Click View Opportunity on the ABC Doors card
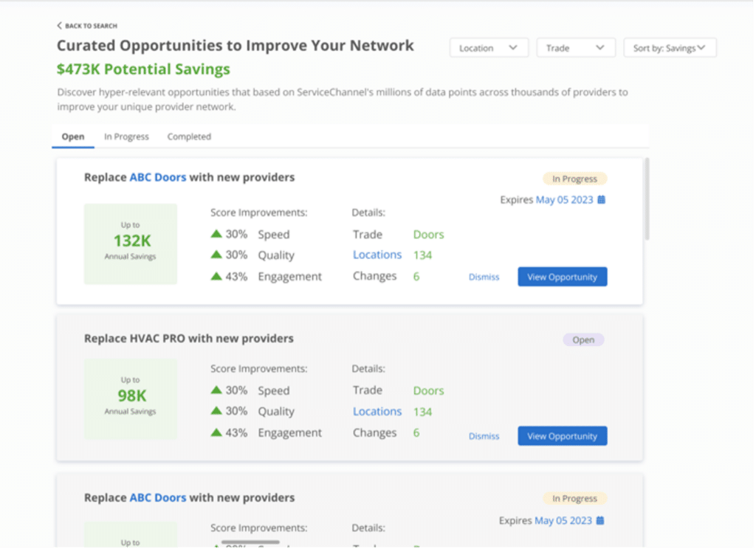 click(x=562, y=277)
